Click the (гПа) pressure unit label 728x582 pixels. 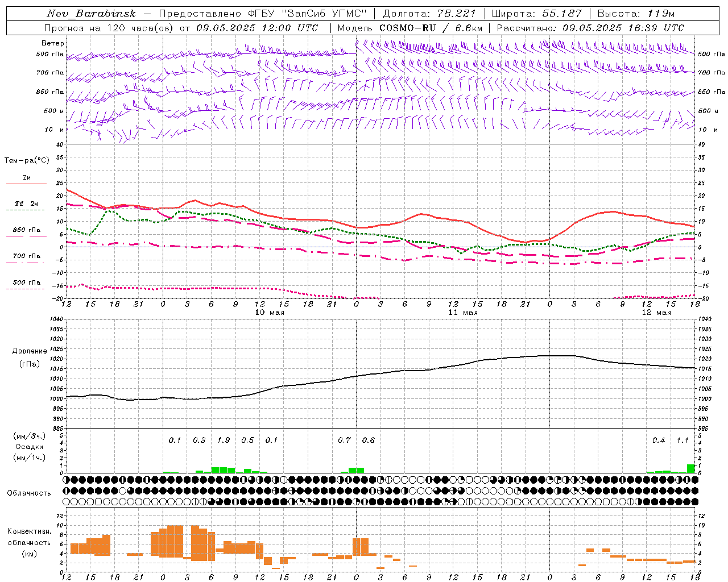[30, 364]
